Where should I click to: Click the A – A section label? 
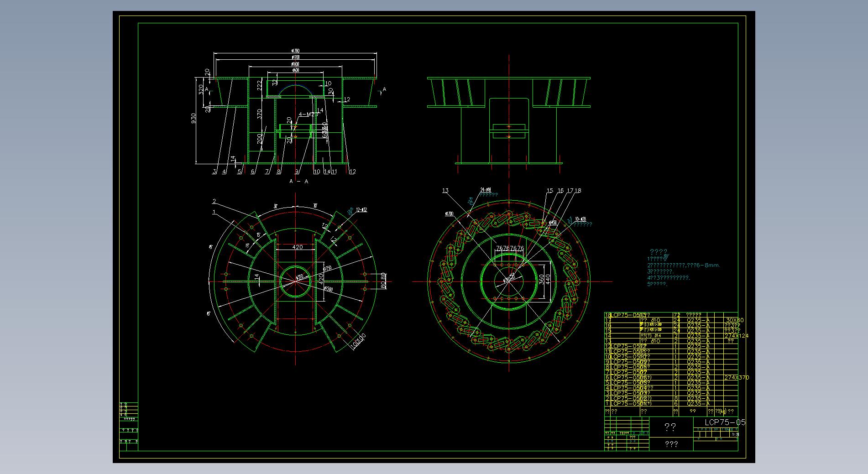(299, 182)
